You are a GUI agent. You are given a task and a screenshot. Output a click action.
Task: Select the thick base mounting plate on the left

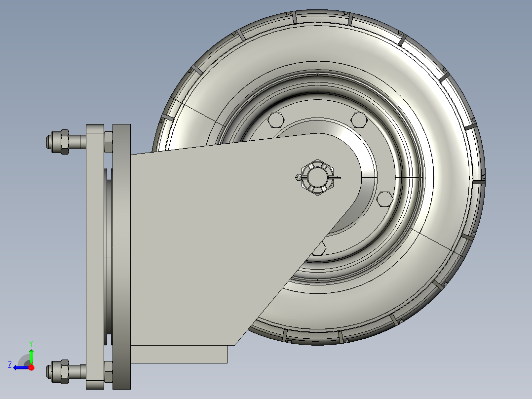95,257
